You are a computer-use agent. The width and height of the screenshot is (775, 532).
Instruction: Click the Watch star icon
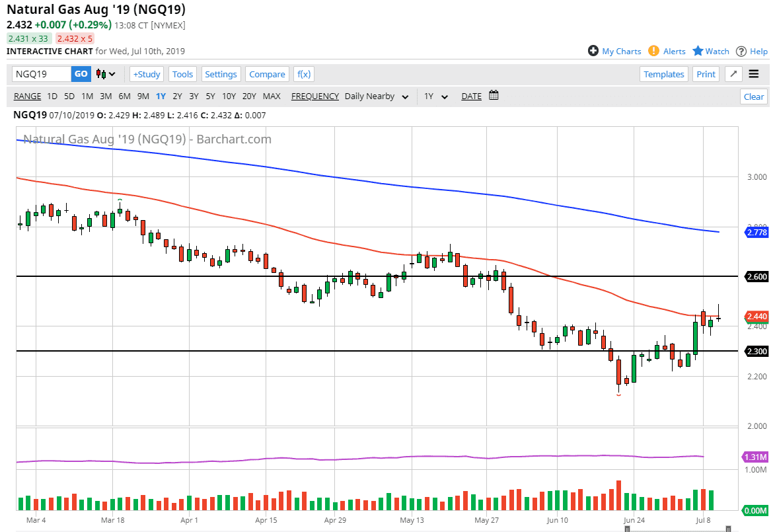[698, 51]
